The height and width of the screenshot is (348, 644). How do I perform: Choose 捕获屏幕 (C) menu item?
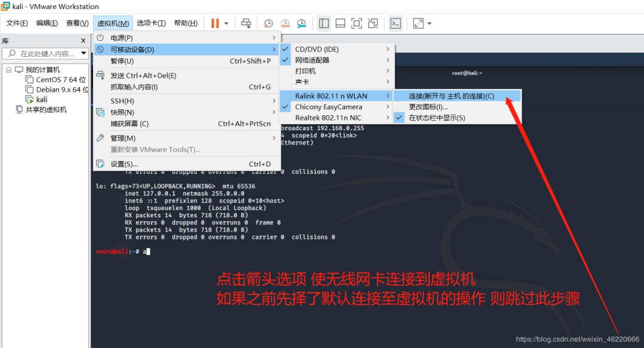[x=187, y=124]
